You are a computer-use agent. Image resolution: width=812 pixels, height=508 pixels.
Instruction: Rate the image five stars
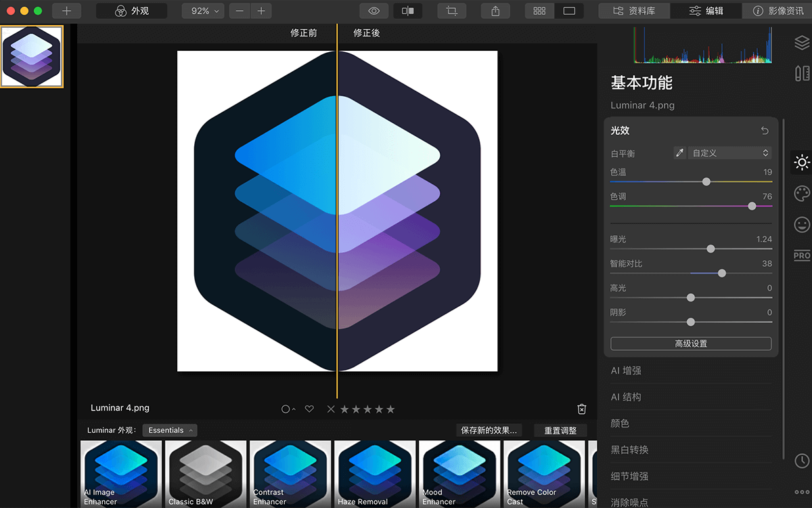pos(390,409)
